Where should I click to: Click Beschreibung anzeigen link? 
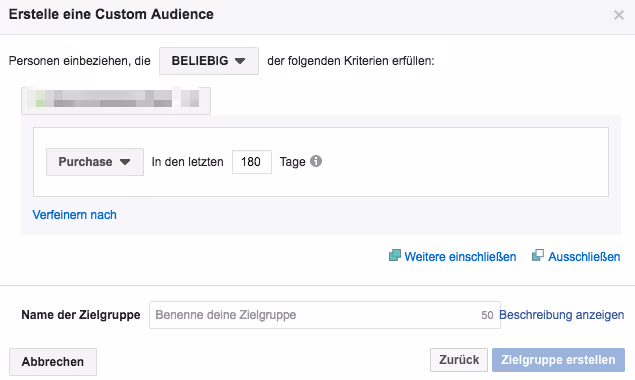coord(561,315)
